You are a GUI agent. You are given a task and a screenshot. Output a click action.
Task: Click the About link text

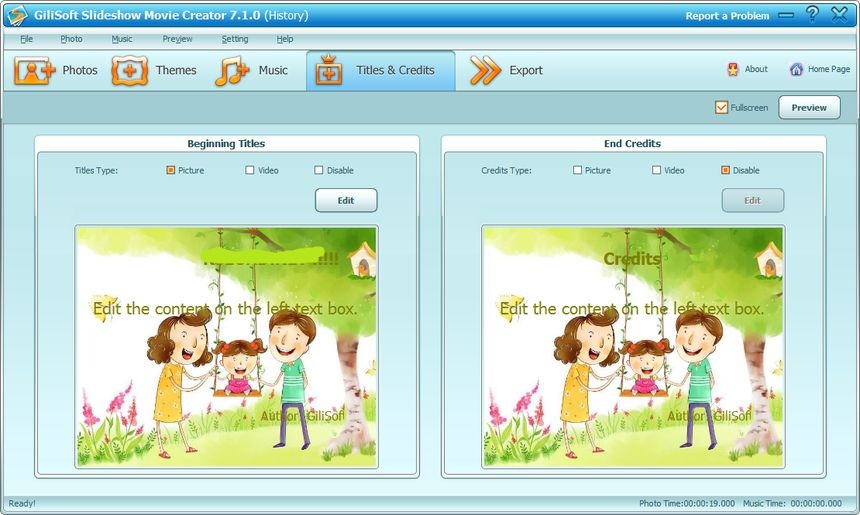tap(756, 69)
